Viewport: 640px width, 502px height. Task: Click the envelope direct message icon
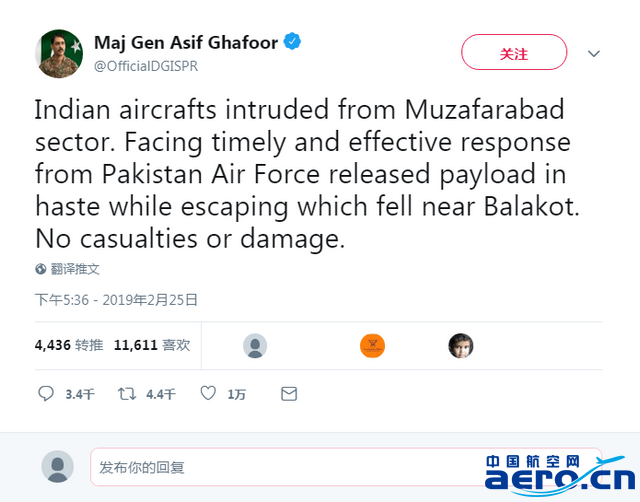(289, 394)
